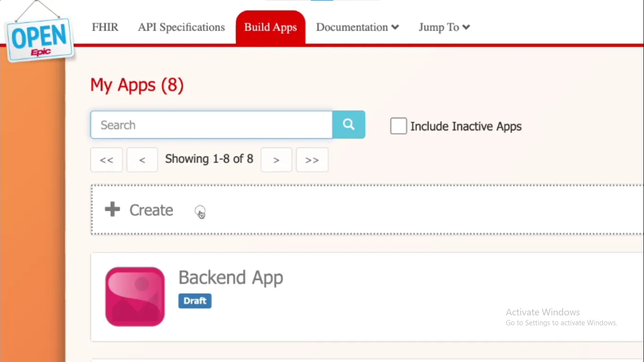Click the next page > button
This screenshot has height=362, width=644.
[276, 159]
